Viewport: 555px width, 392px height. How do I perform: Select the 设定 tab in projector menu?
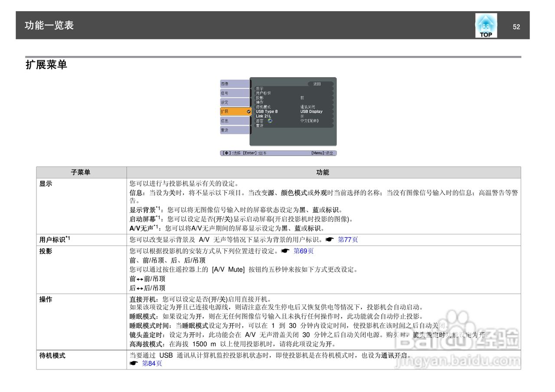coord(235,103)
